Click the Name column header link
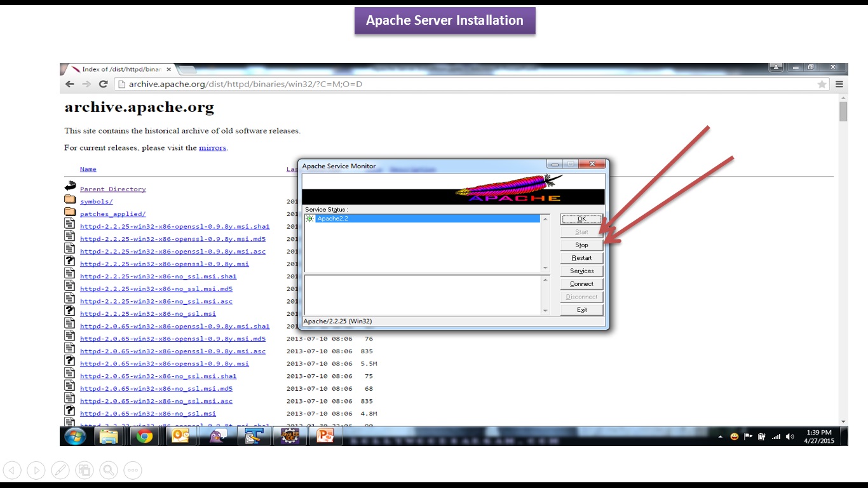The image size is (868, 488). pyautogui.click(x=88, y=169)
